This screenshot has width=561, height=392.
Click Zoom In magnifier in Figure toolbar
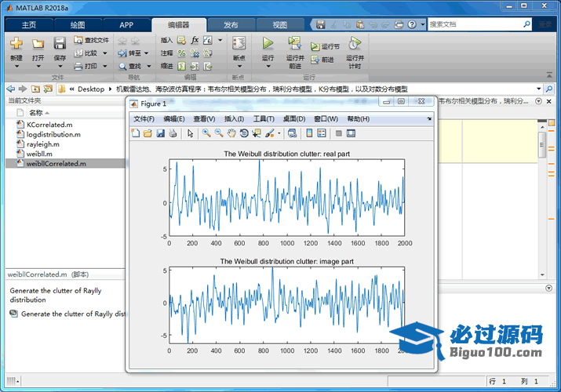click(x=206, y=133)
